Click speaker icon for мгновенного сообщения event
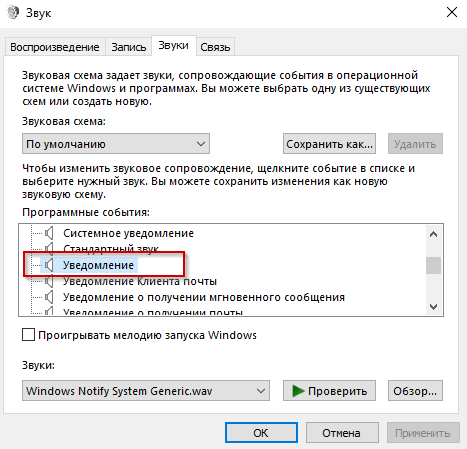Screen dimensions: 467x449 tap(49, 297)
